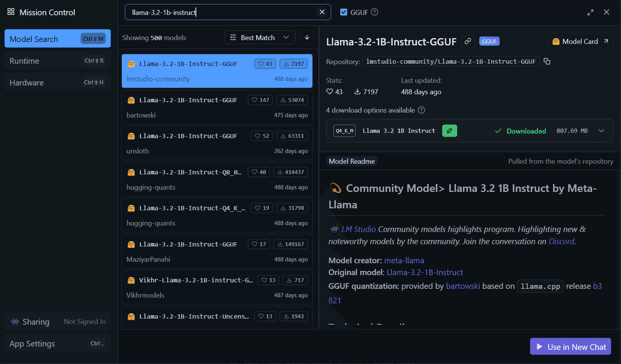Open the Best Match sort dropdown
This screenshot has height=364, width=621.
coord(260,37)
